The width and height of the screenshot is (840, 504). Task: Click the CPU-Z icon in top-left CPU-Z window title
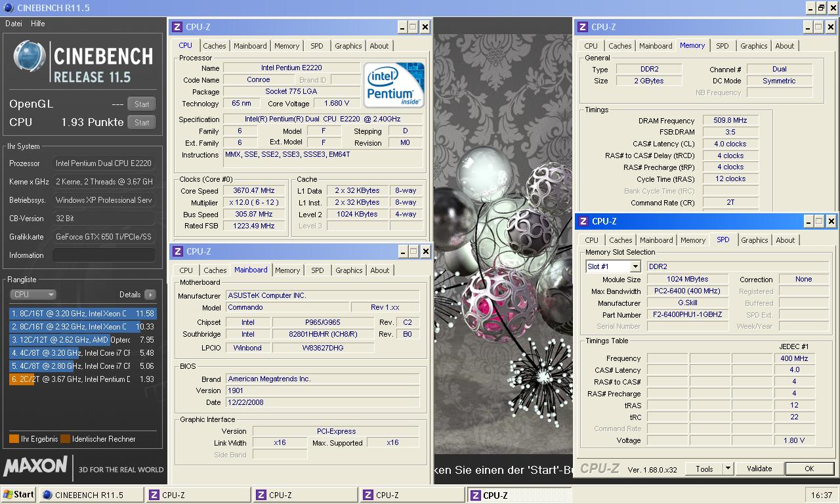pos(177,27)
